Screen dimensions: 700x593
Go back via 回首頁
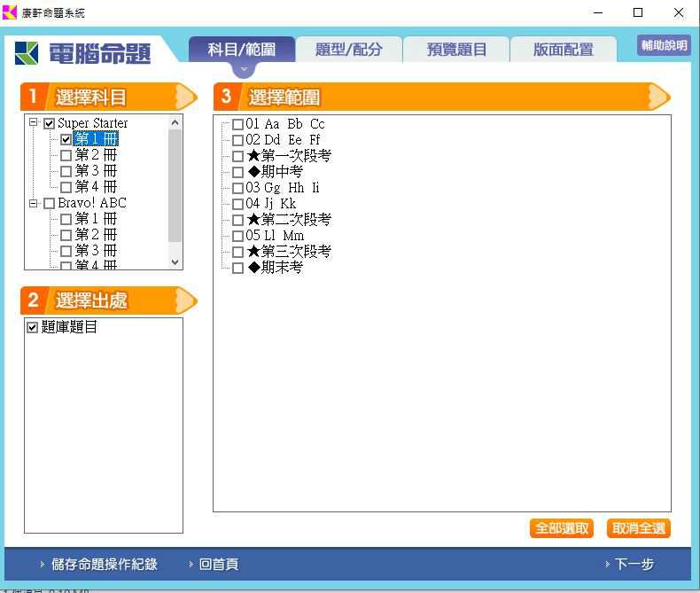pos(218,564)
